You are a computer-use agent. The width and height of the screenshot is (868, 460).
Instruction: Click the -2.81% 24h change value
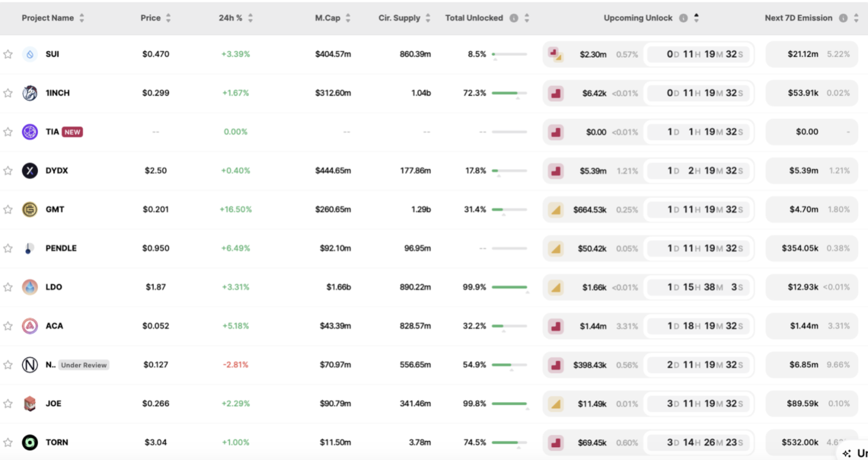point(236,365)
